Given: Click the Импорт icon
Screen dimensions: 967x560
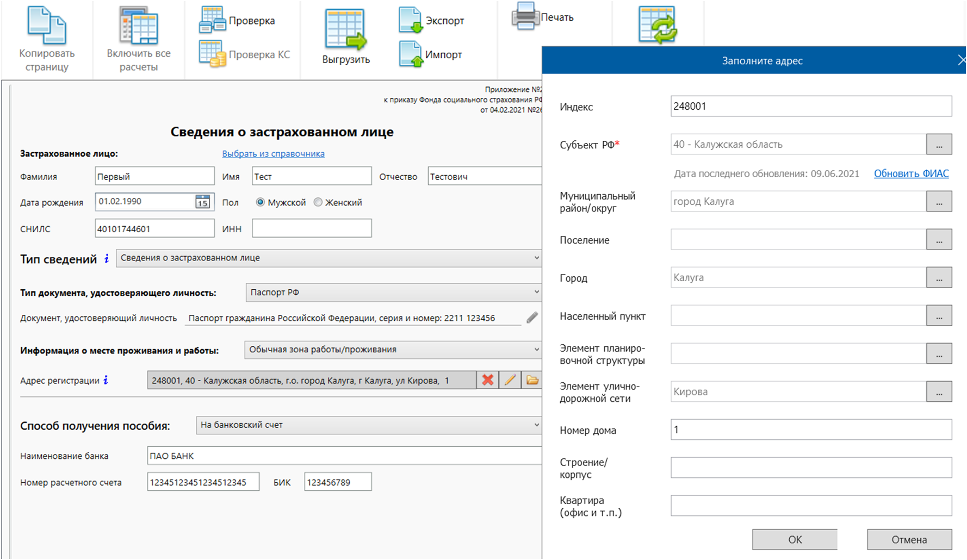Looking at the screenshot, I should tap(411, 54).
